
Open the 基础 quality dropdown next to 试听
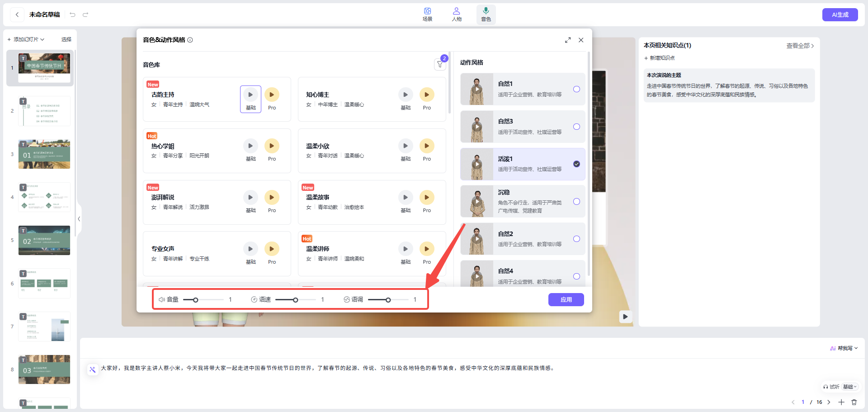[x=849, y=387]
